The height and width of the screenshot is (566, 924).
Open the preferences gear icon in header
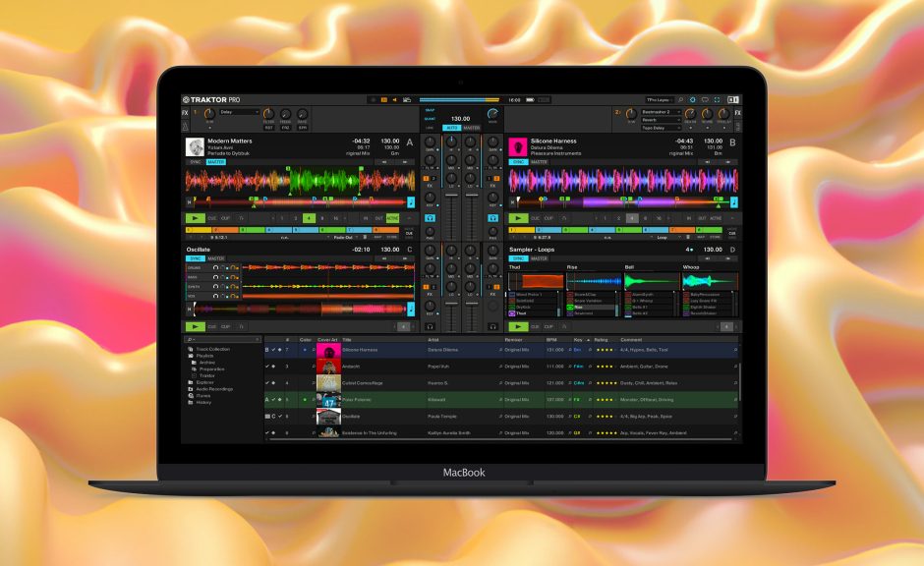coord(692,99)
